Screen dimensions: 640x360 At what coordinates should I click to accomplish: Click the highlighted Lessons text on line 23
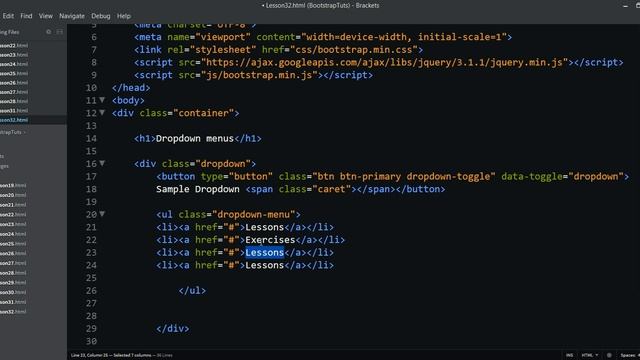[264, 253]
